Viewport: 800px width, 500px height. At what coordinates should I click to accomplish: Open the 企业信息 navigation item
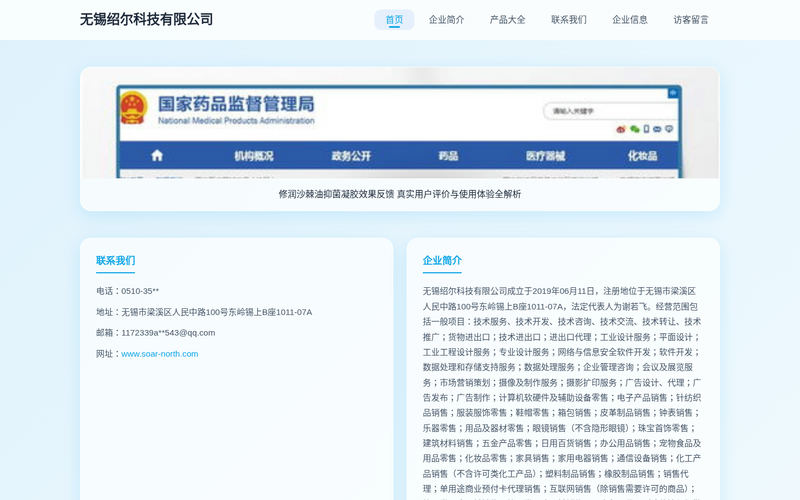coord(630,20)
